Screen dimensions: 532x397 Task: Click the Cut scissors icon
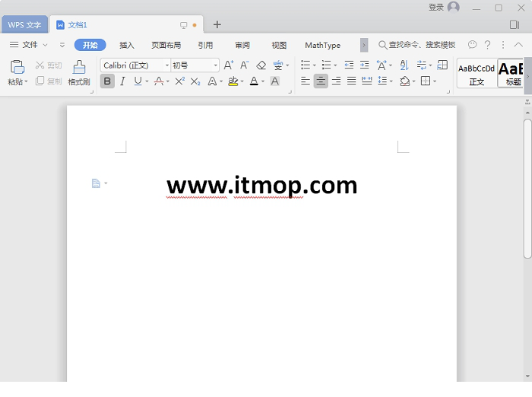[x=40, y=65]
